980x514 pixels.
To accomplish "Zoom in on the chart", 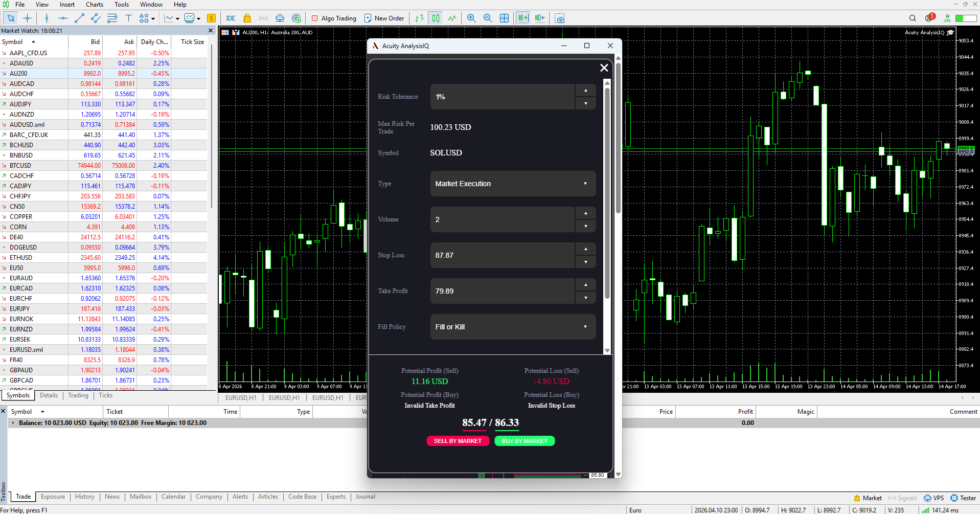I will (471, 18).
